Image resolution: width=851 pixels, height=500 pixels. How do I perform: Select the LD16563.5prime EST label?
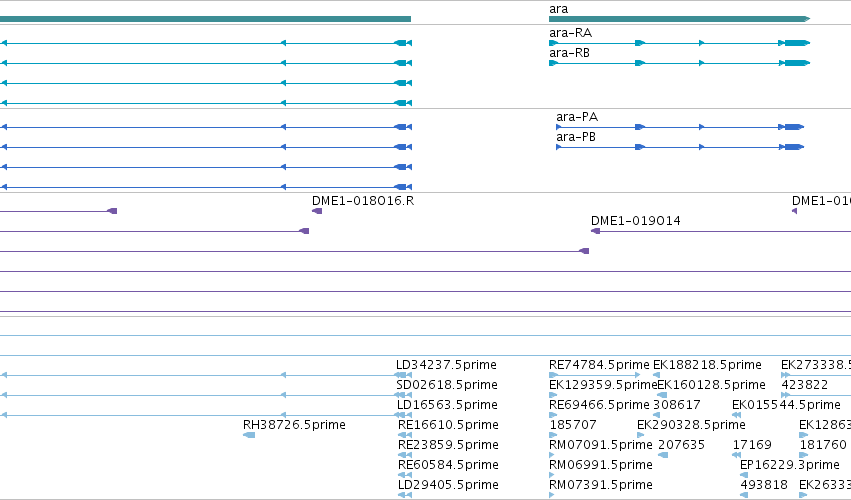pos(447,405)
